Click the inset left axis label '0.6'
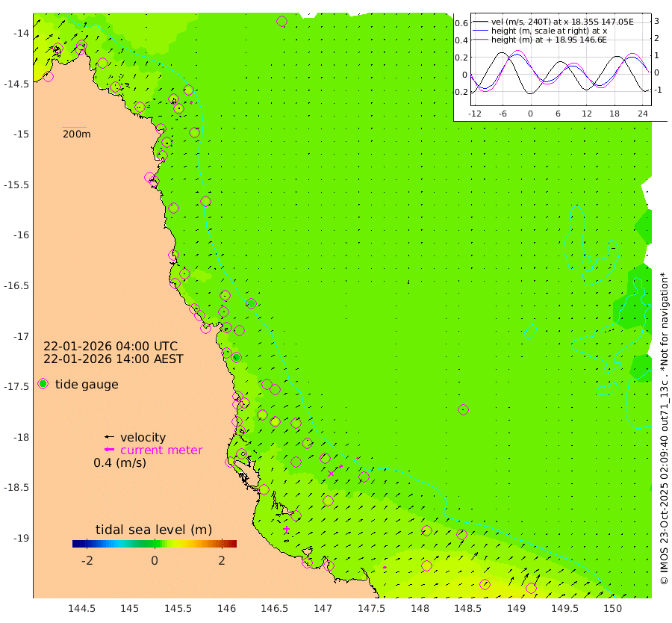This screenshot has height=623, width=672. click(461, 23)
